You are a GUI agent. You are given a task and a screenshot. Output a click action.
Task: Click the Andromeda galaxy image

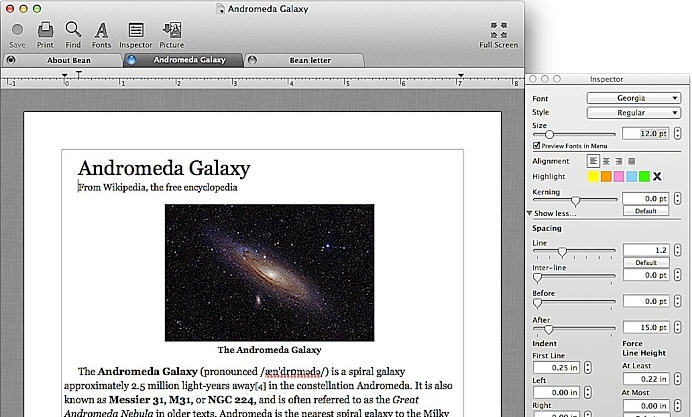269,272
